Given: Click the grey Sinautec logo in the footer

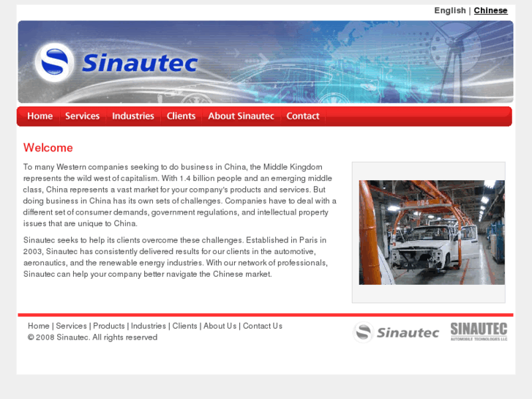Looking at the screenshot, I should [x=396, y=332].
